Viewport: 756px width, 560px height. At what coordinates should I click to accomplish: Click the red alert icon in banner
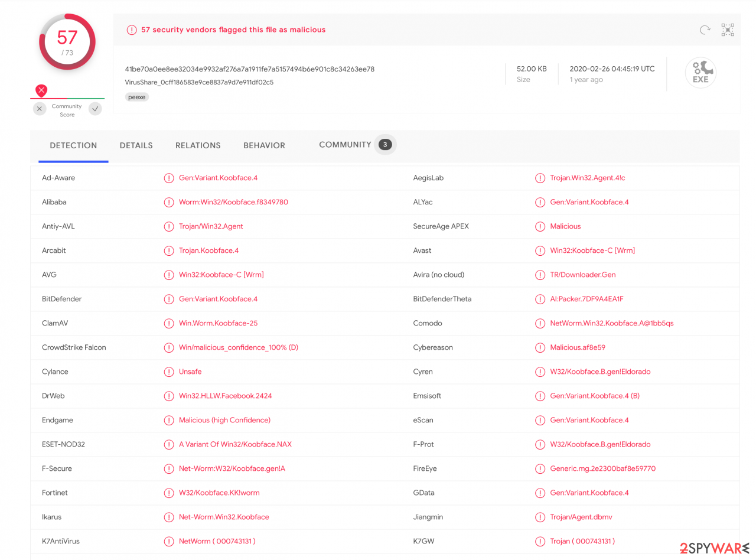click(132, 30)
